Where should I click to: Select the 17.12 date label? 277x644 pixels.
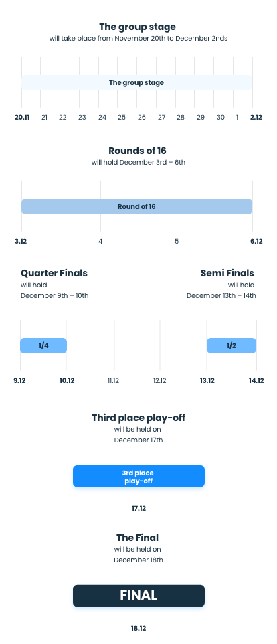coord(138,509)
